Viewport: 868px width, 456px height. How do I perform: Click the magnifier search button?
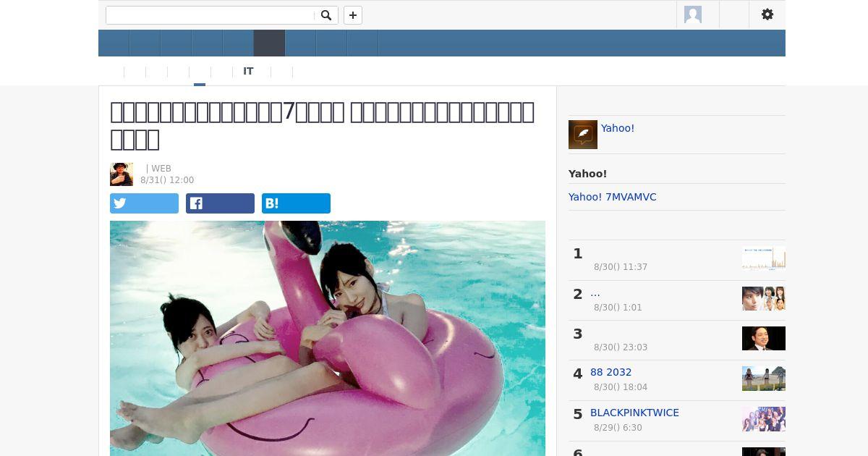point(326,15)
